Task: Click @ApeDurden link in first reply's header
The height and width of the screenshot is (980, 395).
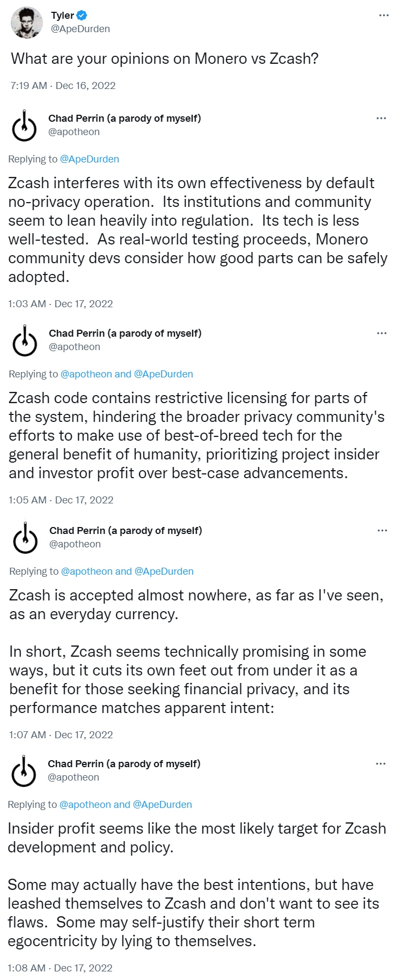Action: coord(89,159)
